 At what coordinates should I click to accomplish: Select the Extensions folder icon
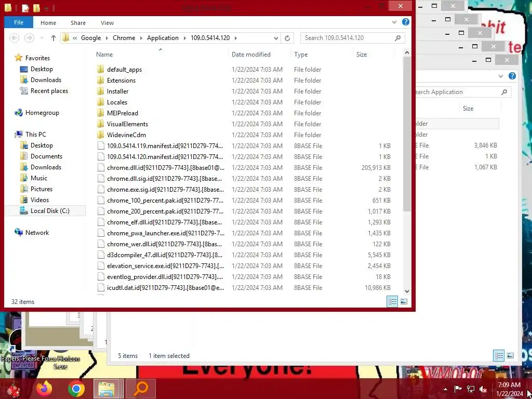pyautogui.click(x=100, y=80)
